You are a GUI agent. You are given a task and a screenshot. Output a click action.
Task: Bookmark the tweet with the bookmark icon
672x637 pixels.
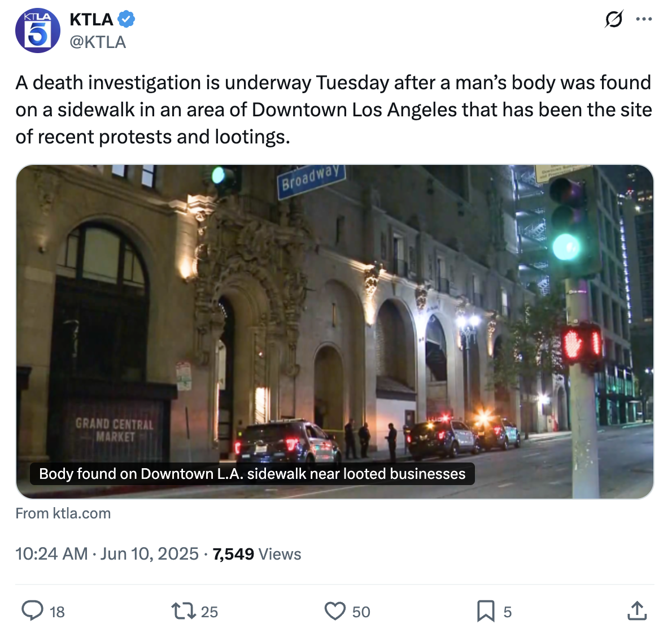486,611
